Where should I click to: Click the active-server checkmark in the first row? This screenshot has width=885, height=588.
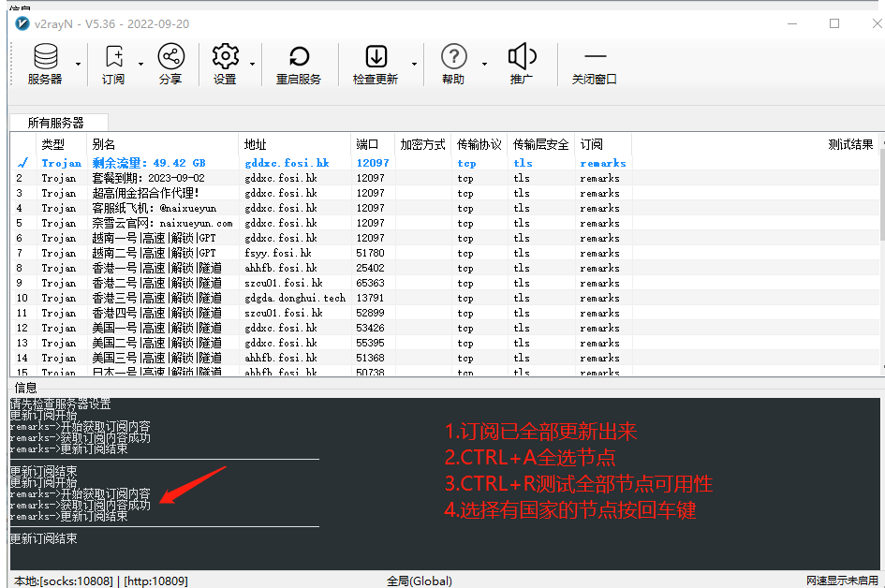click(x=22, y=163)
